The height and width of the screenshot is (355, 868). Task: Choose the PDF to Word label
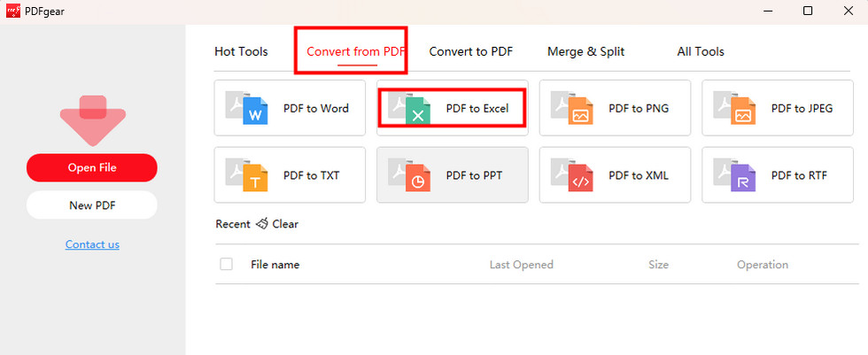click(x=316, y=108)
